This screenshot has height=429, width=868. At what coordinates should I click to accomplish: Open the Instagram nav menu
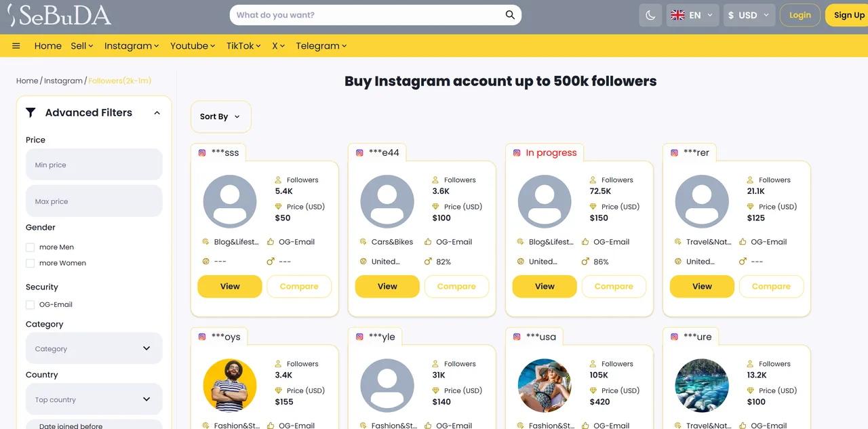pyautogui.click(x=132, y=46)
